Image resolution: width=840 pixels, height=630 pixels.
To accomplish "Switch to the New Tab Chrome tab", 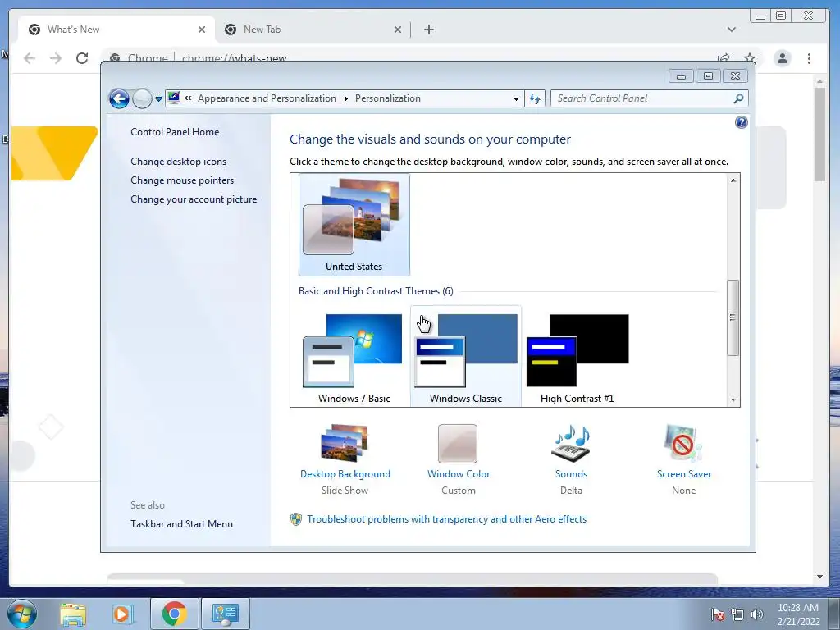I will (x=313, y=30).
